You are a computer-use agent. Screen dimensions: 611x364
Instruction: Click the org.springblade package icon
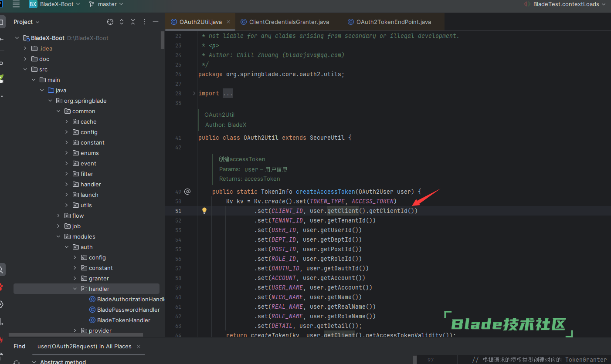(x=59, y=101)
